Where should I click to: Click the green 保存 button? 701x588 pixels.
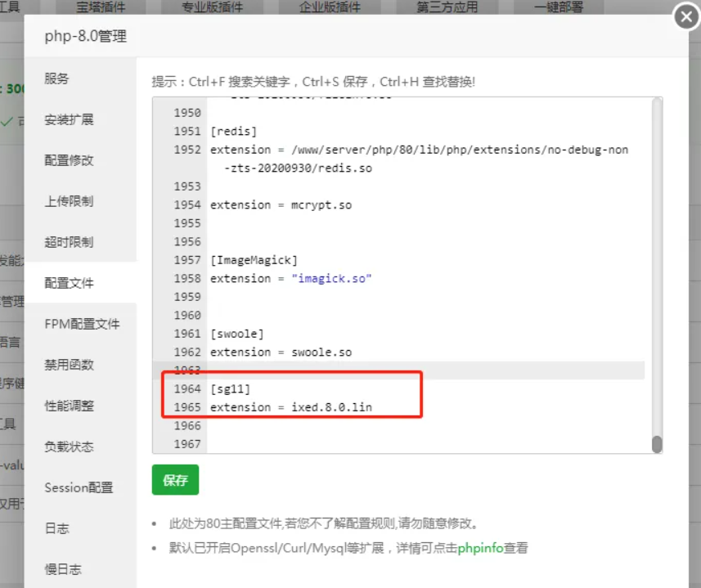point(175,480)
